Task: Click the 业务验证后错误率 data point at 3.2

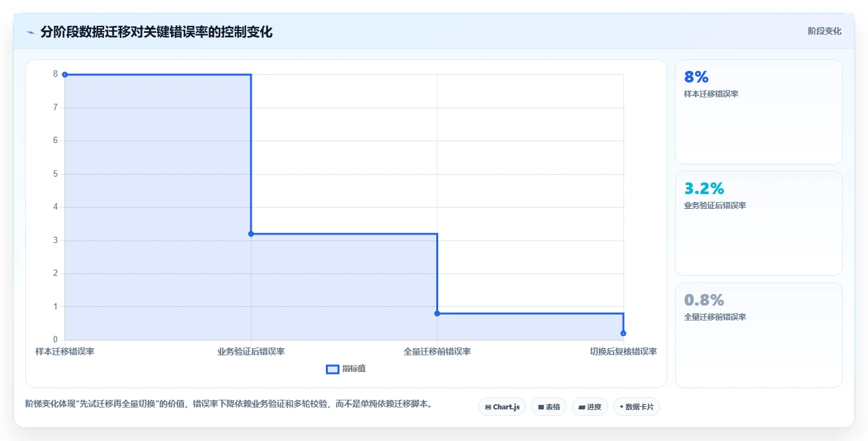Action: pyautogui.click(x=251, y=234)
